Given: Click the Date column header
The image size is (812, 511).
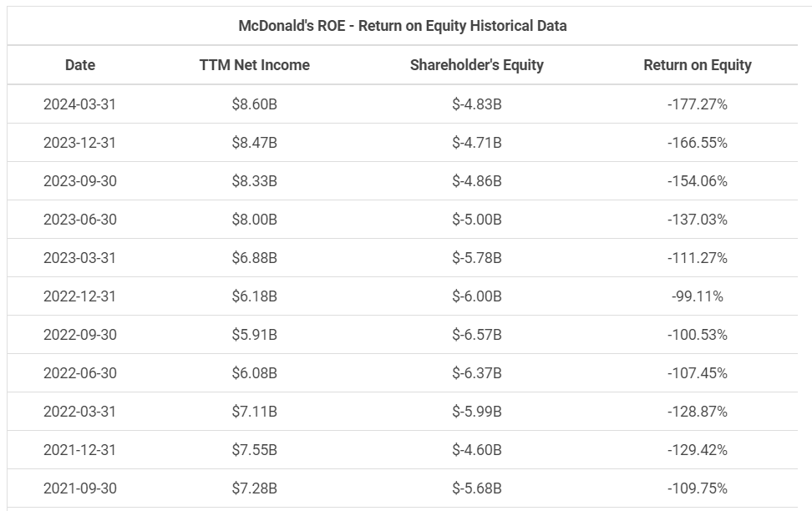Looking at the screenshot, I should (80, 65).
